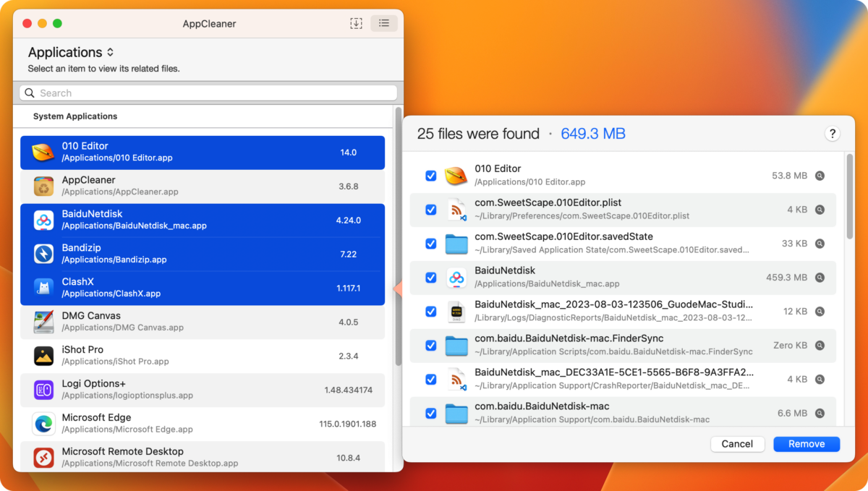Click the AppCleaner app icon in list

click(x=43, y=187)
